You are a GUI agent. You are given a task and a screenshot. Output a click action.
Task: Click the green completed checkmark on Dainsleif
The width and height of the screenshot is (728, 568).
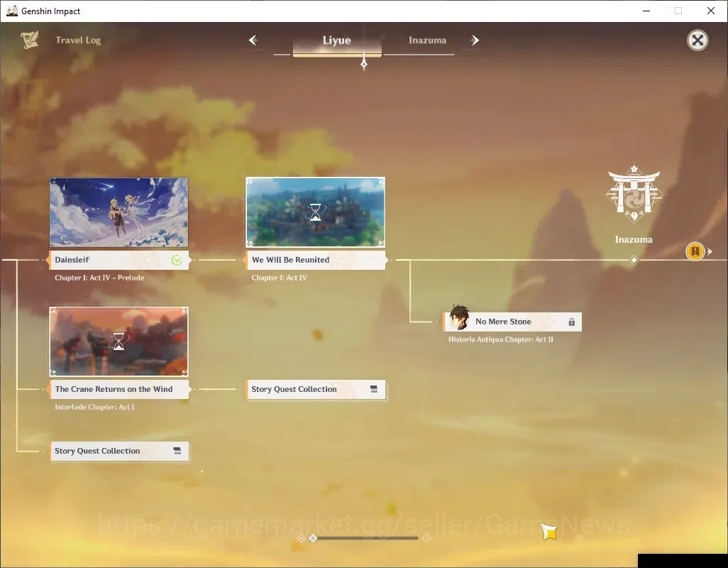[177, 260]
